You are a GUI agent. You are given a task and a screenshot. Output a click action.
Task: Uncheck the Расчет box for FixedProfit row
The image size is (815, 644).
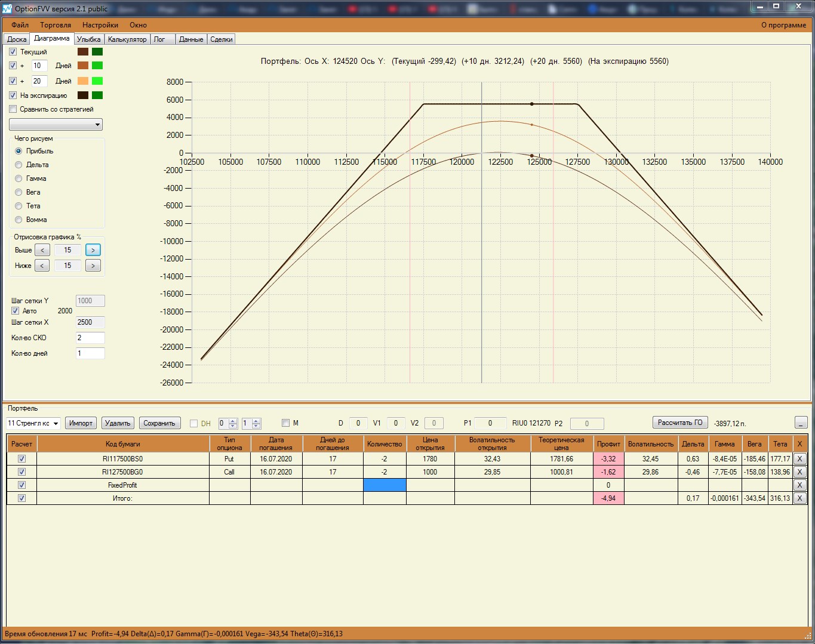(22, 485)
